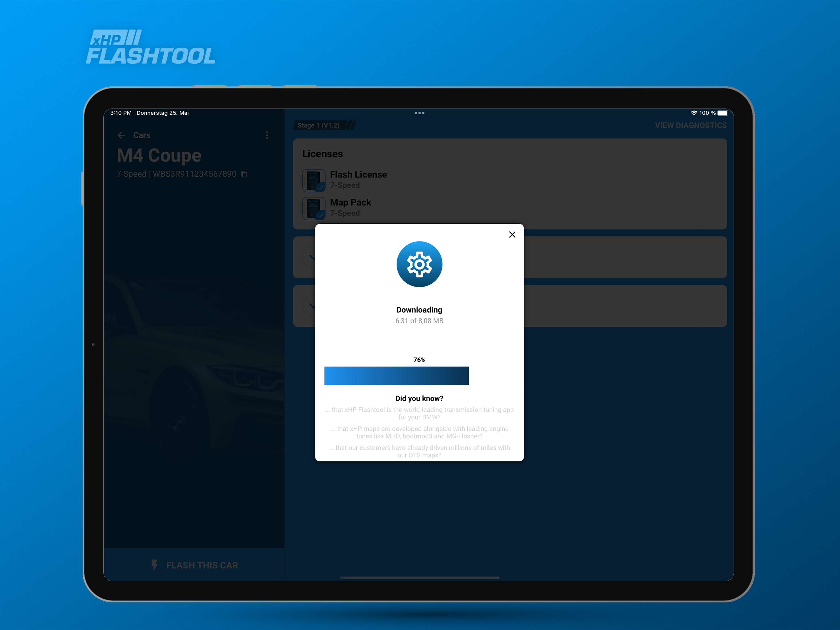840x630 pixels.
Task: Click the M4 Coupe heading
Action: [x=159, y=155]
